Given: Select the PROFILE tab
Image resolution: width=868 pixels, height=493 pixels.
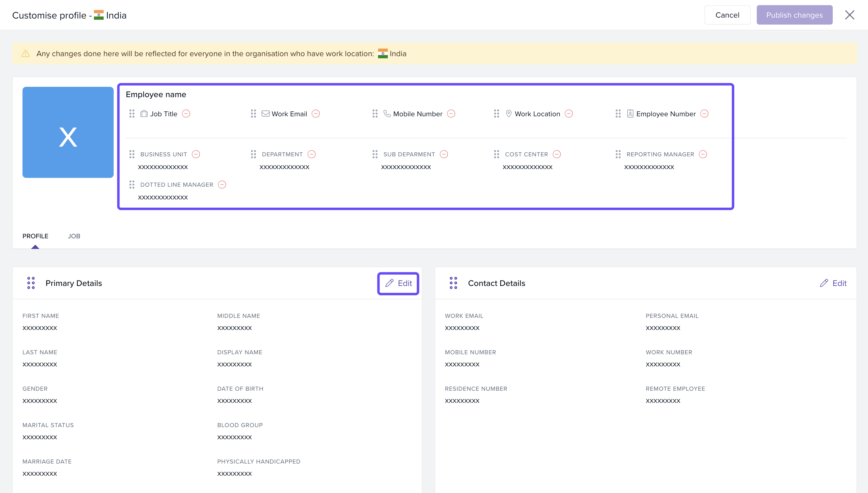Looking at the screenshot, I should tap(35, 236).
